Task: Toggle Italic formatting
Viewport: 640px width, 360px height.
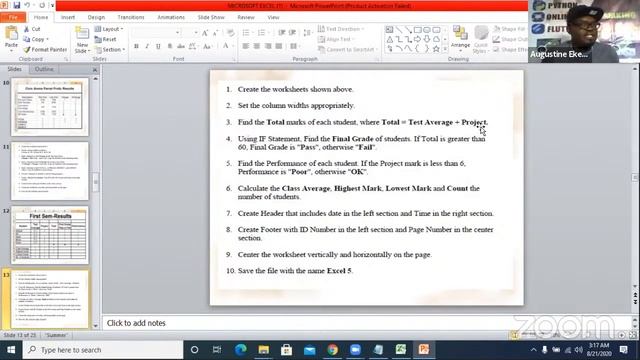Action: [x=147, y=46]
